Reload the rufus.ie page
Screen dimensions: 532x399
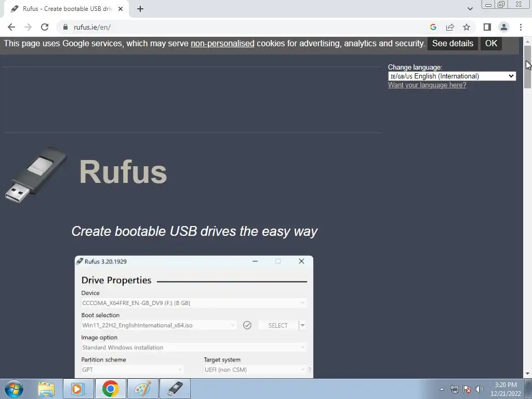[45, 27]
